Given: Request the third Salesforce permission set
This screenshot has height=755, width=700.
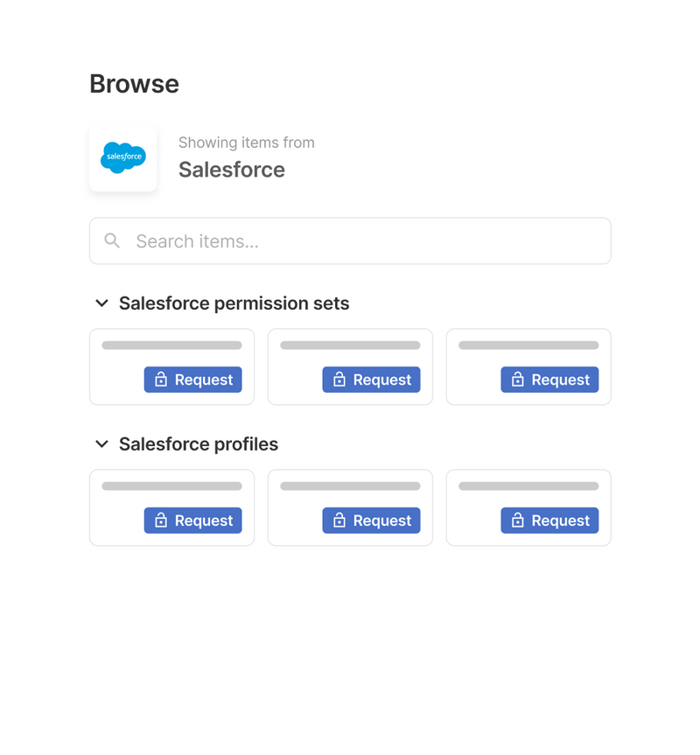Looking at the screenshot, I should click(x=549, y=380).
